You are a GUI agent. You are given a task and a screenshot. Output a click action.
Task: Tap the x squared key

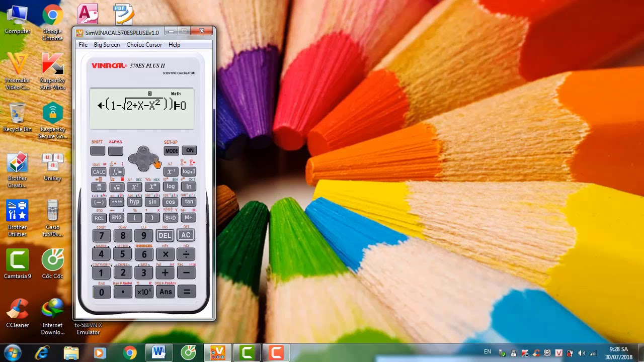[x=135, y=187]
